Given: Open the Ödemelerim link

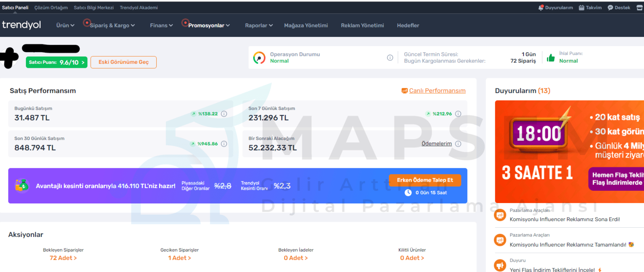Looking at the screenshot, I should click(437, 144).
